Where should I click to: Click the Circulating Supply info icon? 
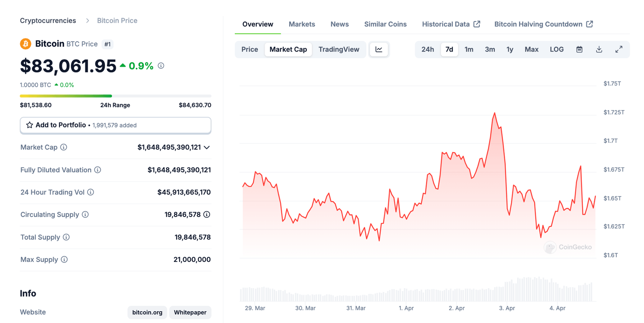[86, 214]
